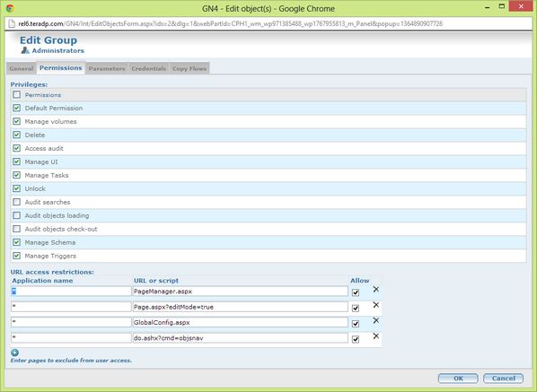Remove the do.ashx?cmd=objsnav restriction row
Viewport: 537px width, 392px height.
pyautogui.click(x=376, y=335)
